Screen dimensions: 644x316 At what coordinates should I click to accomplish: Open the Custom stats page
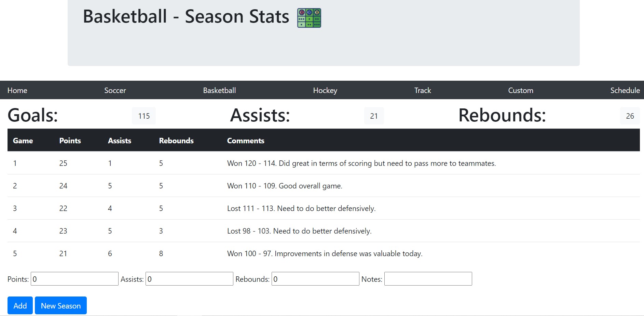tap(521, 90)
